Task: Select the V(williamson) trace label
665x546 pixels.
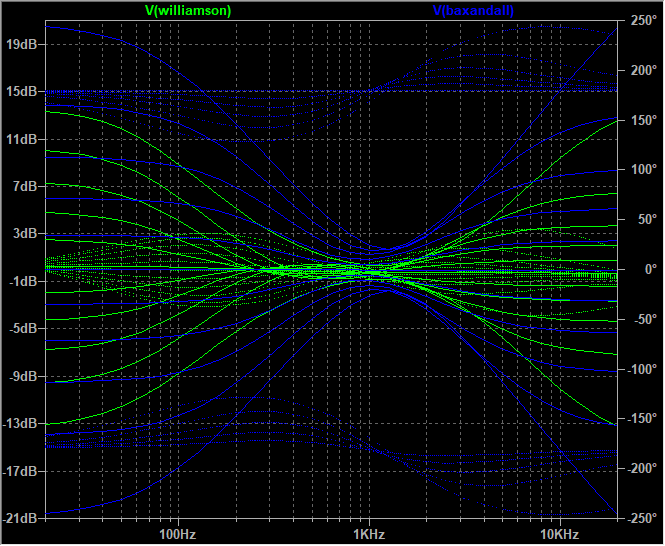Action: click(188, 10)
